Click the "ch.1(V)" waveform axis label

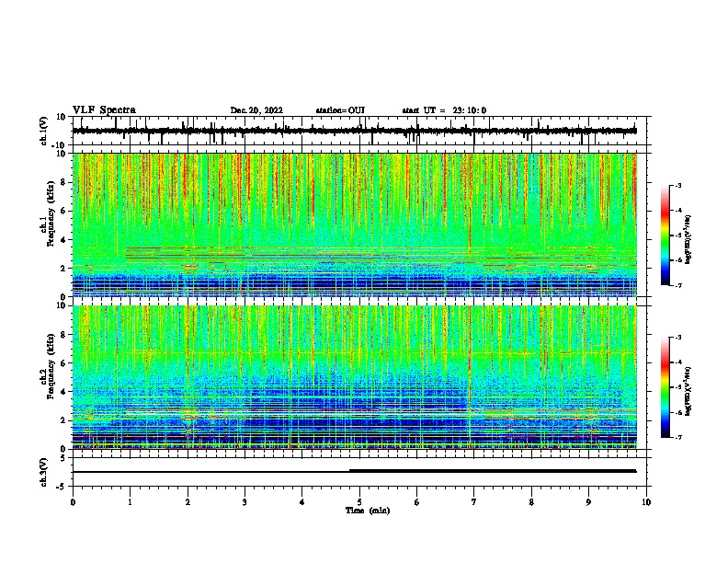pos(44,131)
